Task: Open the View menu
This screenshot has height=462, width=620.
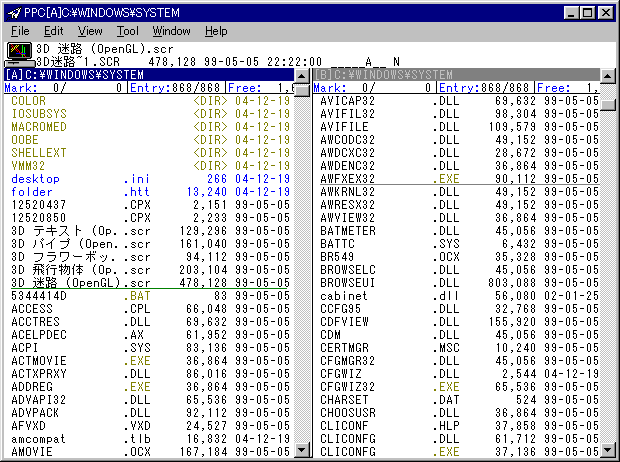Action: pyautogui.click(x=90, y=32)
